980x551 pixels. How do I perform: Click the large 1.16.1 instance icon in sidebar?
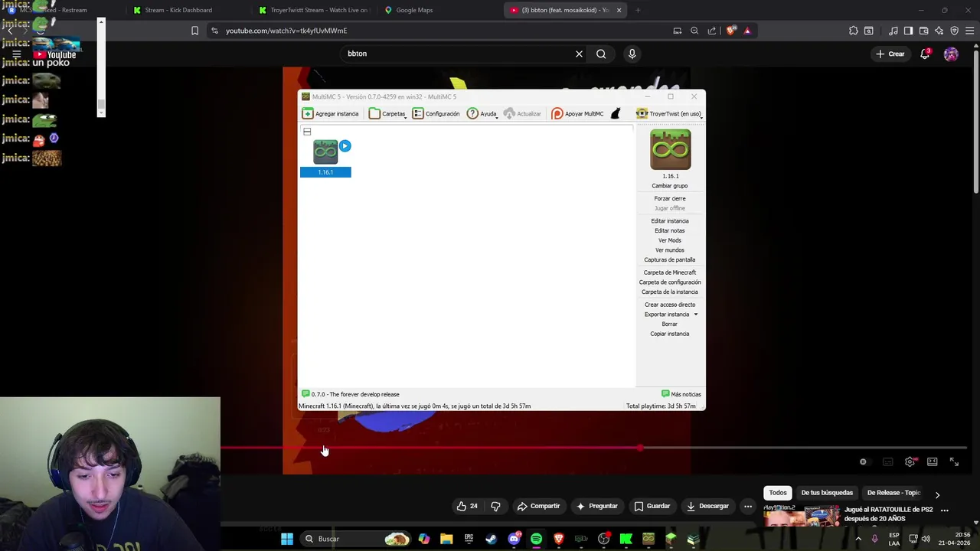[x=670, y=149]
